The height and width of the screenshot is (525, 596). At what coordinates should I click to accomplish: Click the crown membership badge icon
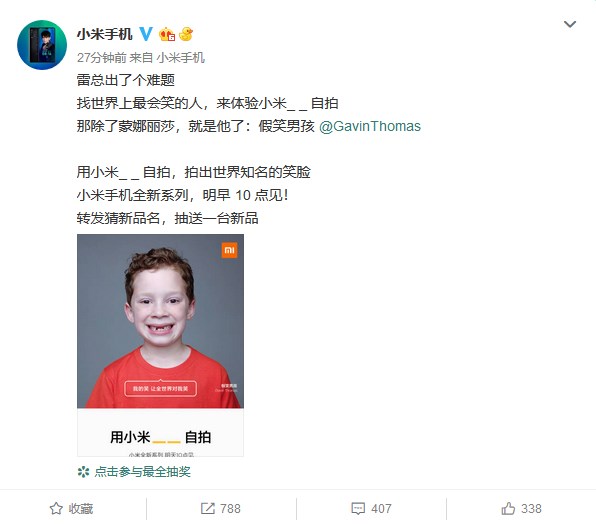167,35
